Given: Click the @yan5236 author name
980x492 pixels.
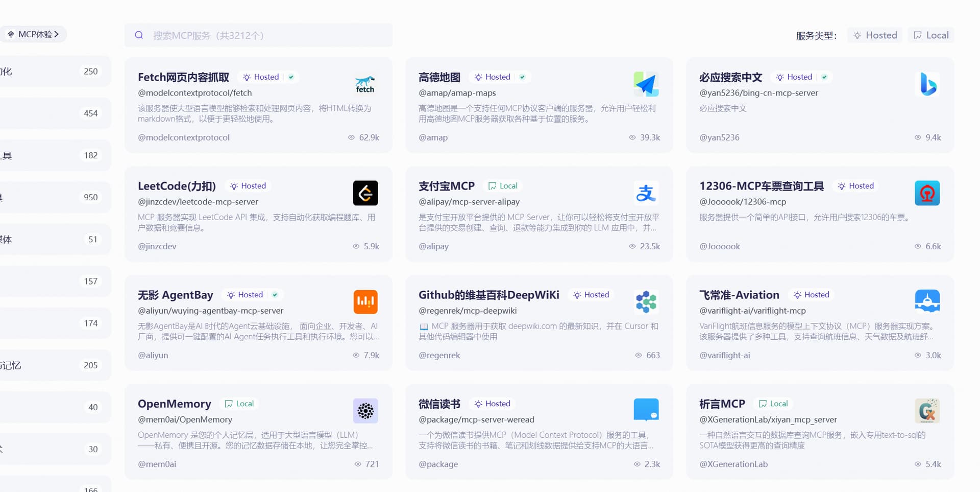Looking at the screenshot, I should [719, 137].
